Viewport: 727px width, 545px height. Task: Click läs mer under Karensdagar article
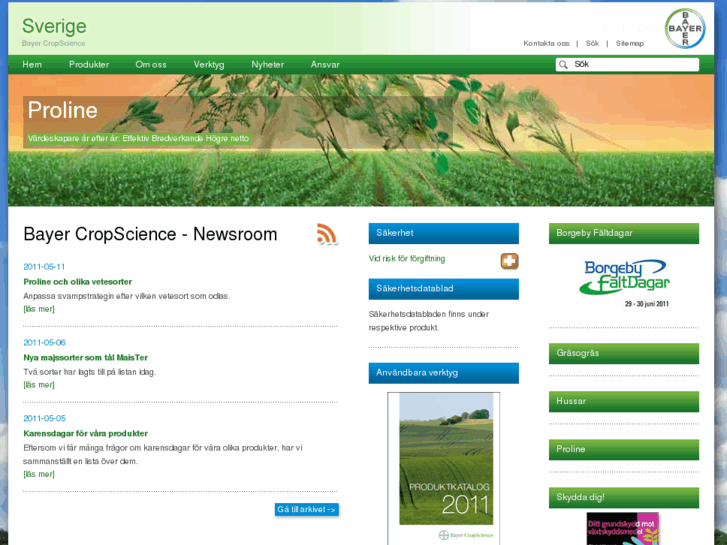point(39,474)
